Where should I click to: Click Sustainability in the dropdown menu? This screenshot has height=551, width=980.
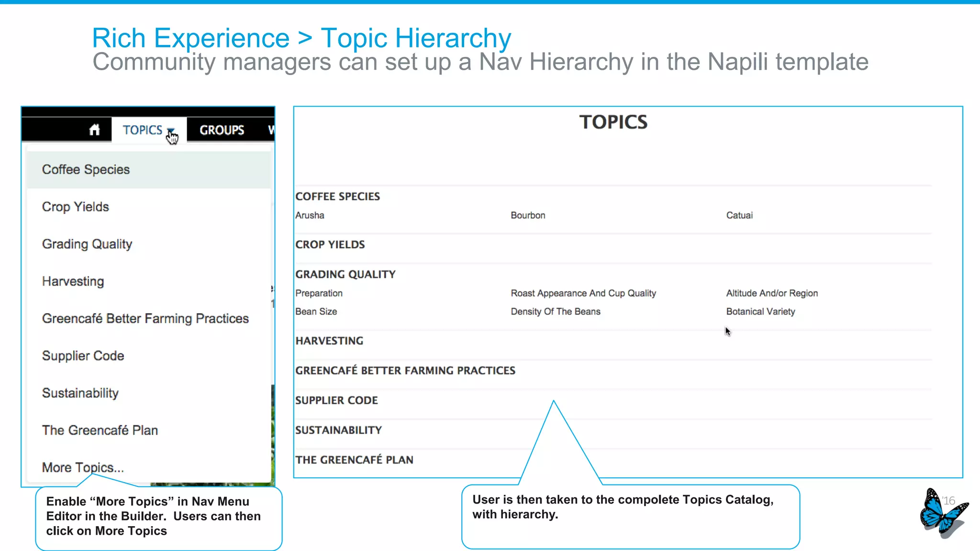80,393
